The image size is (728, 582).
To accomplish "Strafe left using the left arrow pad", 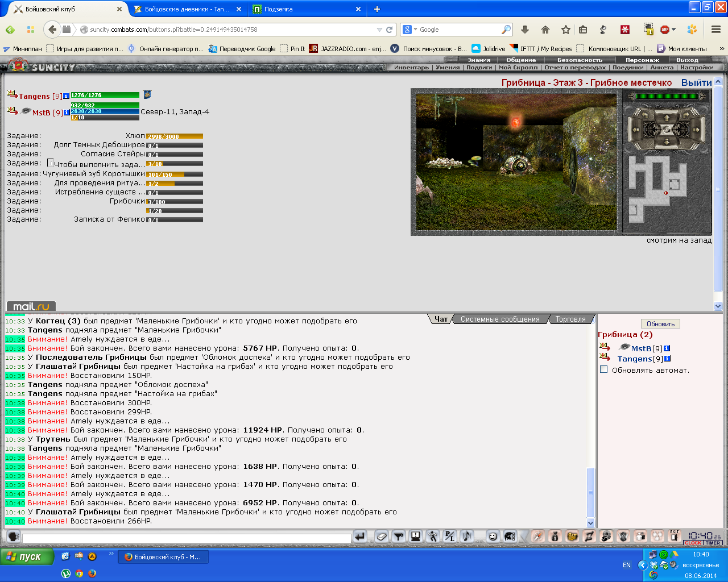I will click(635, 130).
